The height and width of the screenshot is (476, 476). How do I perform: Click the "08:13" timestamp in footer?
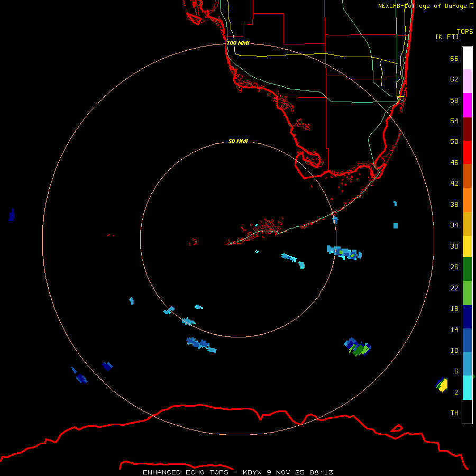point(321,472)
